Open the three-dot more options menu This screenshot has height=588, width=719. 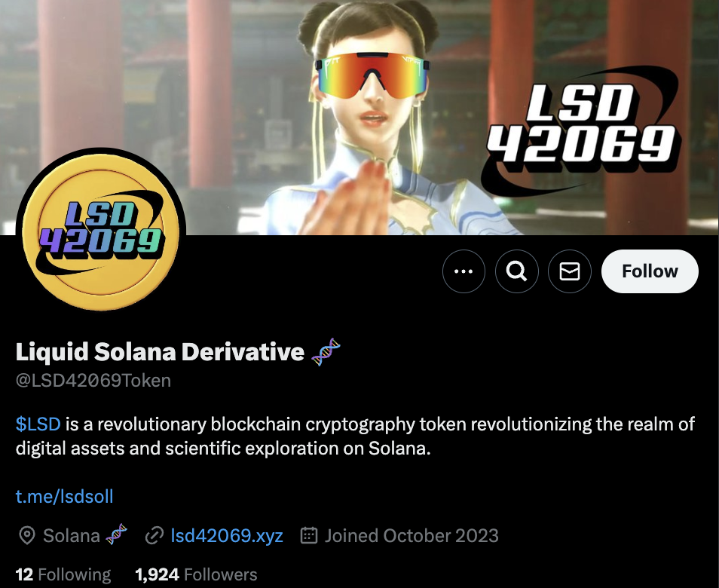(x=464, y=271)
